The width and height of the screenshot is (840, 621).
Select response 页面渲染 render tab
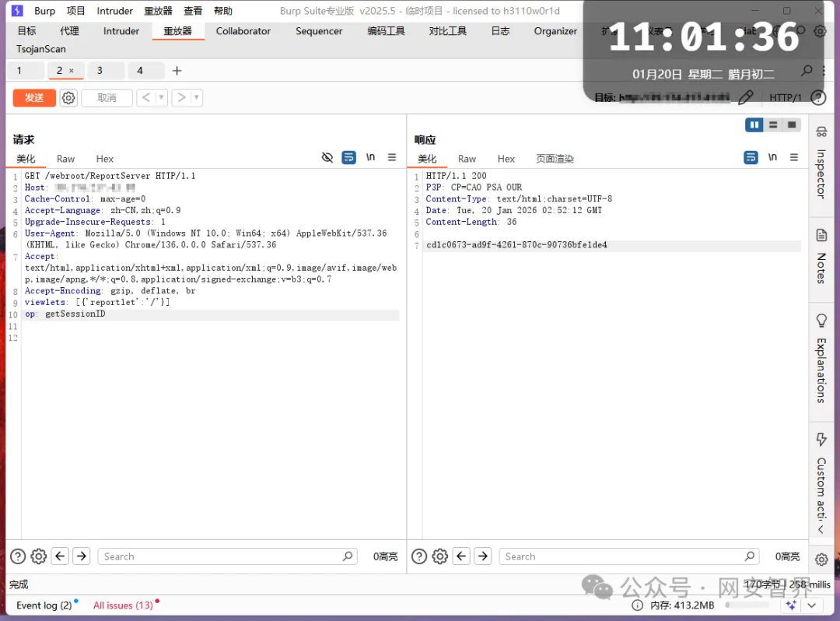pos(555,159)
